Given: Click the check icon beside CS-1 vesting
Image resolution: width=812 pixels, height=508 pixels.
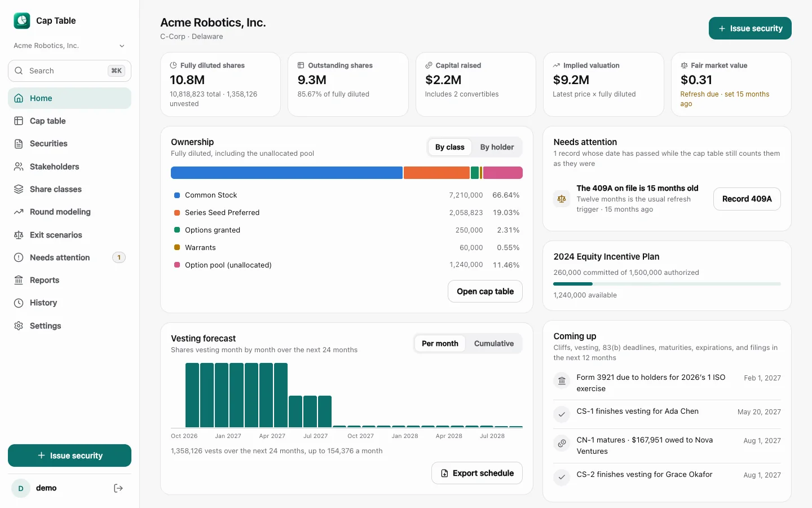Looking at the screenshot, I should 562,415.
